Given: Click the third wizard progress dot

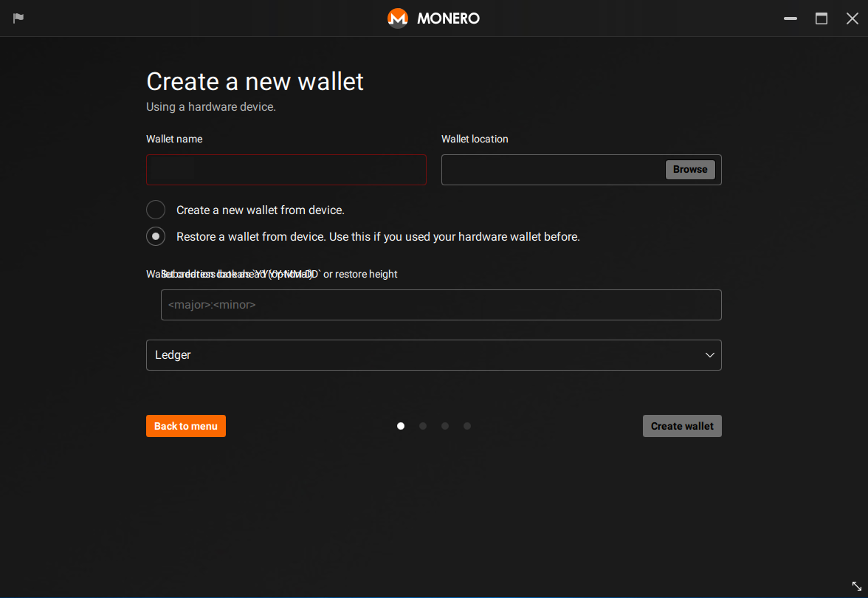Looking at the screenshot, I should [x=445, y=426].
